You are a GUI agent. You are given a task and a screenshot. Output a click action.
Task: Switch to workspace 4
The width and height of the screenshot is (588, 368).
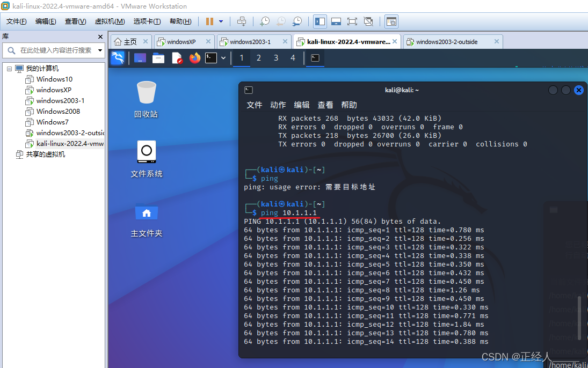click(x=293, y=58)
